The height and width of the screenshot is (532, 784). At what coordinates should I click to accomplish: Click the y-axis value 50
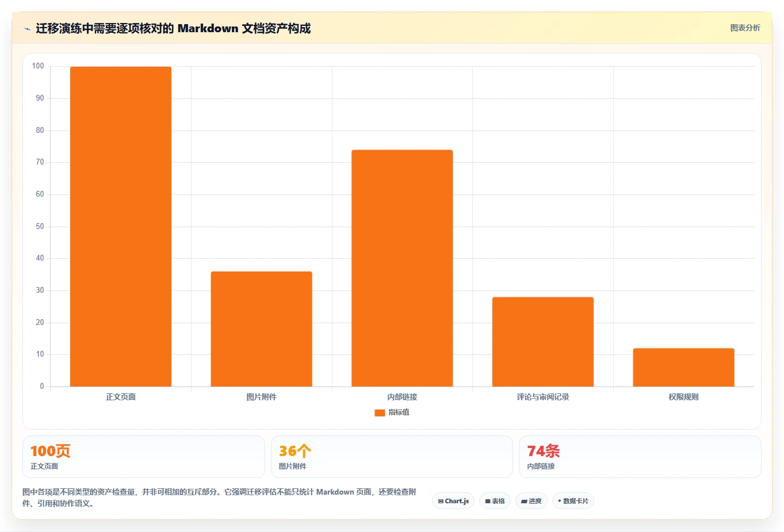point(40,227)
